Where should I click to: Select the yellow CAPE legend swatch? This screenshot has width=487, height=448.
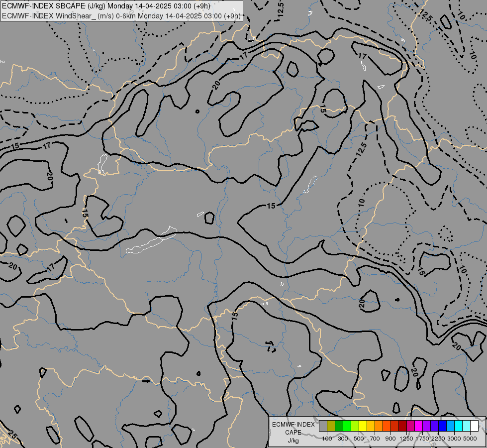363,426
